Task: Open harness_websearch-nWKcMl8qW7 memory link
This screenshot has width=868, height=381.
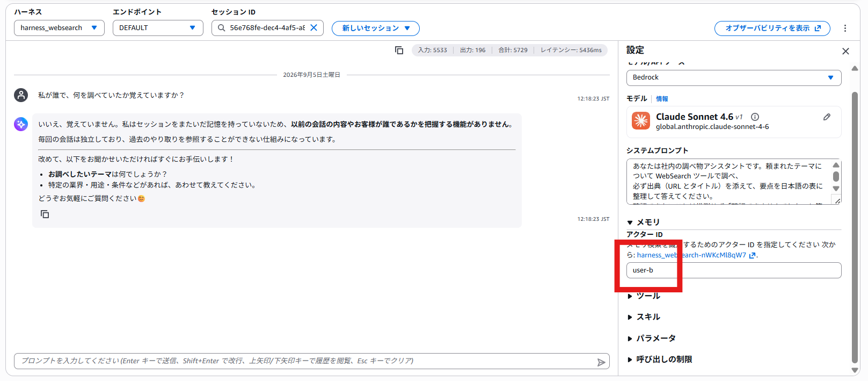Action: 696,255
